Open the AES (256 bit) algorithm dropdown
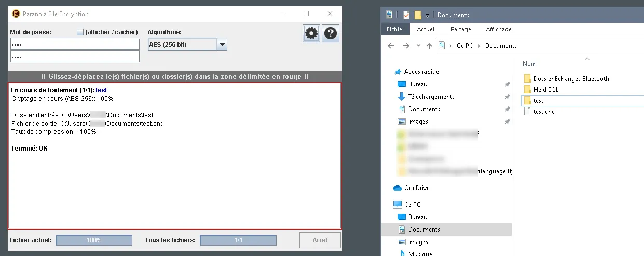644x256 pixels. coord(222,45)
